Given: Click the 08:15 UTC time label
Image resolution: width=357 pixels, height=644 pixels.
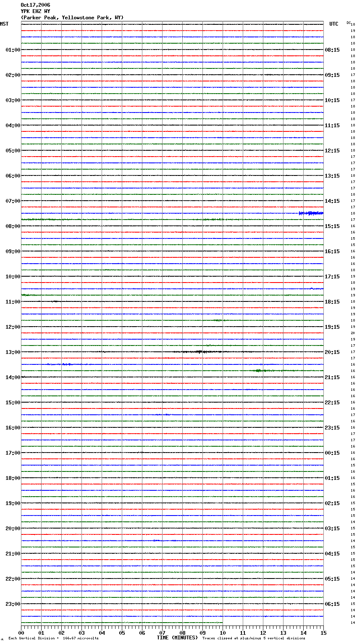Looking at the screenshot, I should [x=332, y=50].
